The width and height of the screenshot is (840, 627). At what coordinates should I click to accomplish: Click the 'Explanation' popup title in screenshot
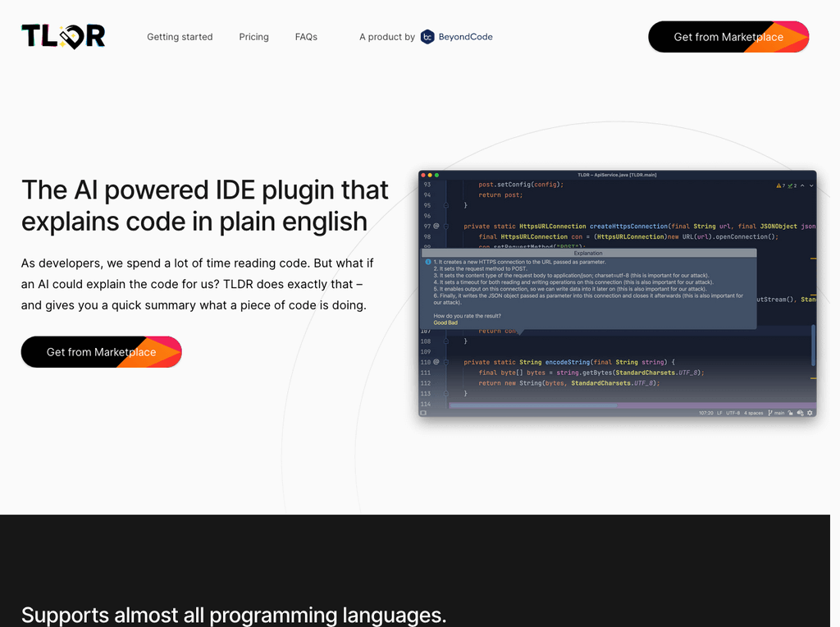[x=588, y=253]
